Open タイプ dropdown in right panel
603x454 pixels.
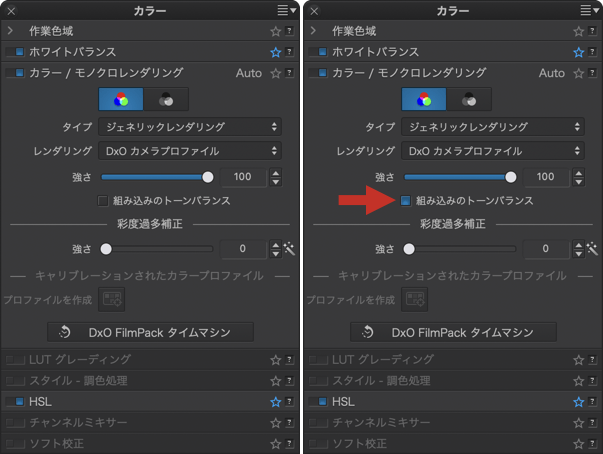(x=493, y=127)
